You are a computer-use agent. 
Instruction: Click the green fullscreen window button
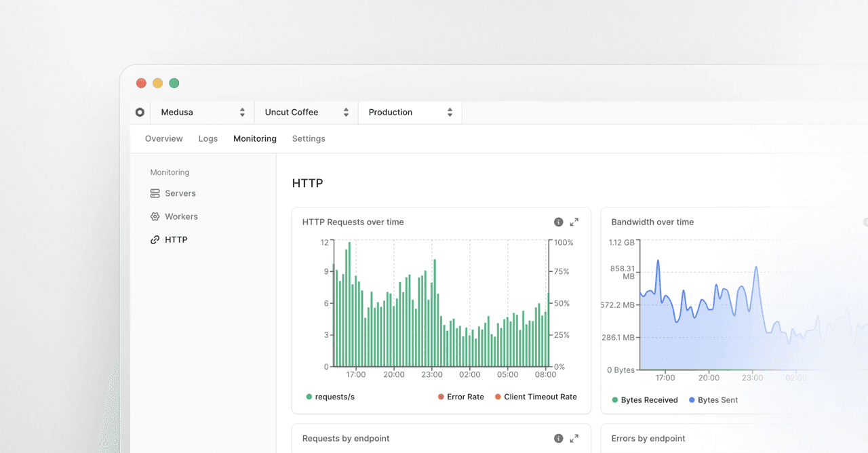(x=174, y=83)
